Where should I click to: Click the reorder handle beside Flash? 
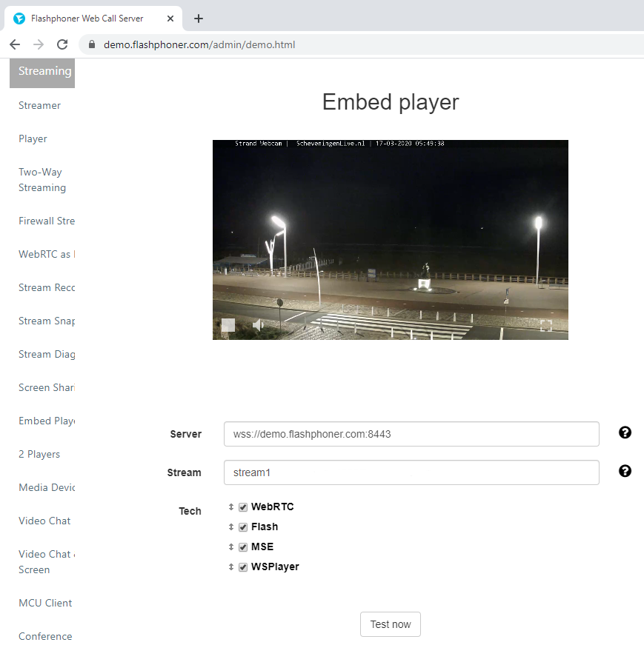click(x=231, y=527)
